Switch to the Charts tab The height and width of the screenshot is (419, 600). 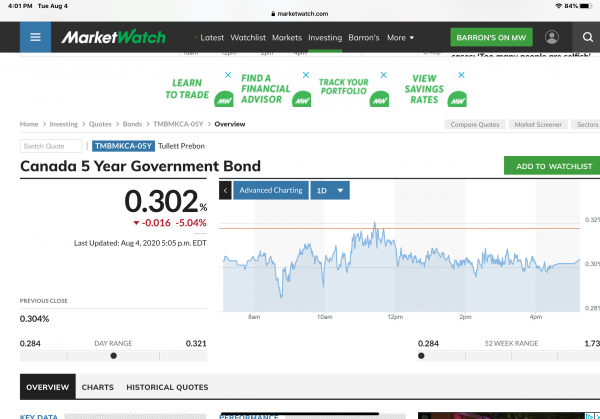point(97,387)
